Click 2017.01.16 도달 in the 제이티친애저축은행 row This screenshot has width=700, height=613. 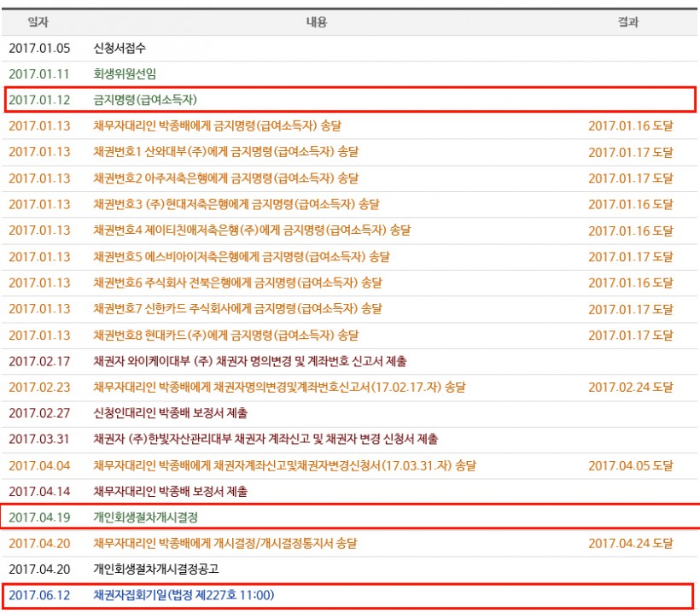click(630, 231)
